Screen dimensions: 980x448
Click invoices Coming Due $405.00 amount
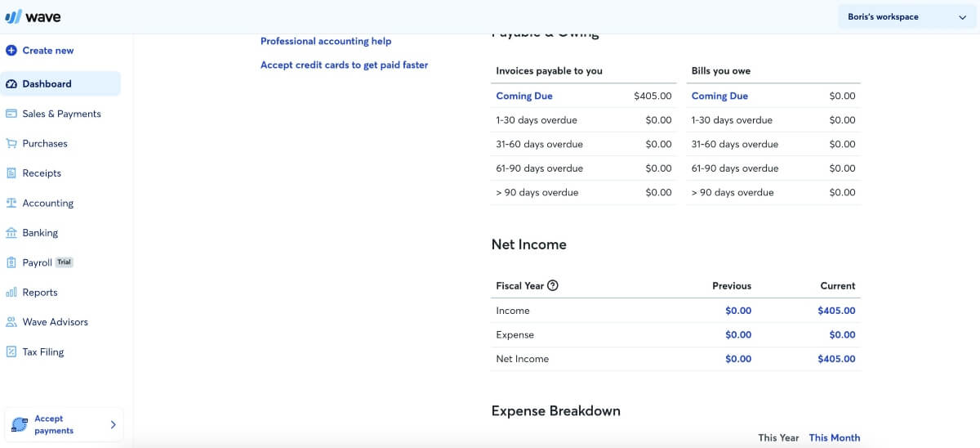653,96
